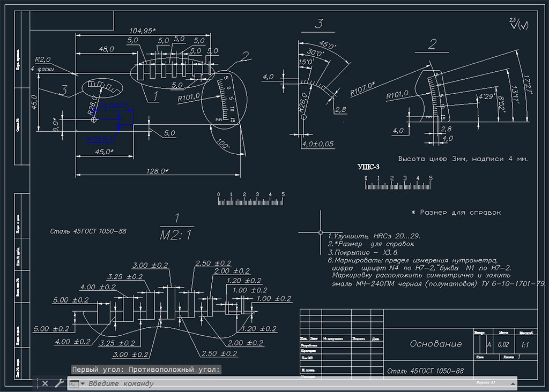Select the '17°27'' angle dimension
The image size is (549, 392).
coord(528,85)
